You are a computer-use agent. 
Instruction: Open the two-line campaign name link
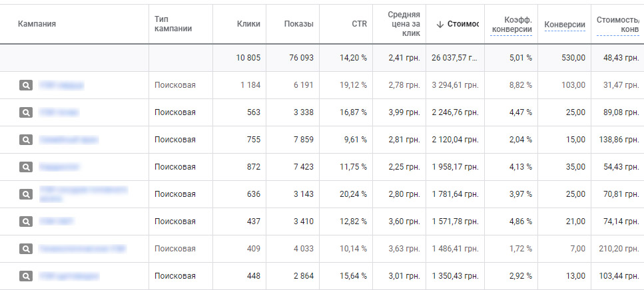click(x=83, y=194)
